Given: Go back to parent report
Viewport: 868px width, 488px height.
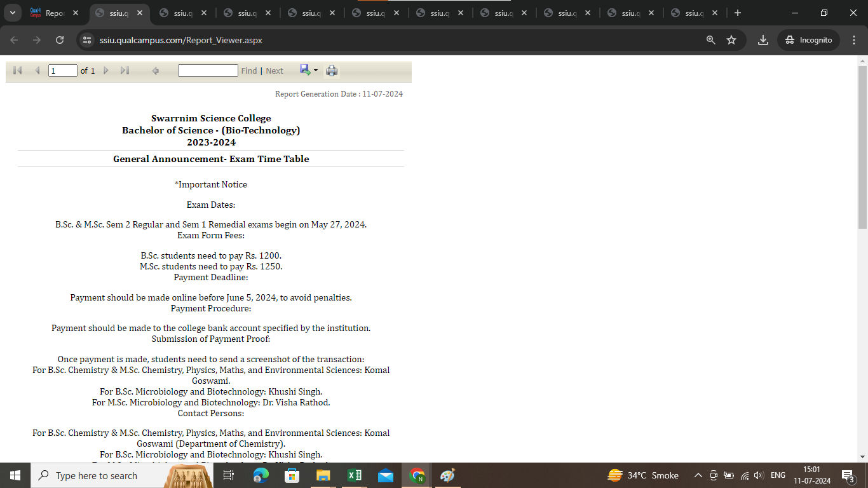Looking at the screenshot, I should pyautogui.click(x=156, y=71).
